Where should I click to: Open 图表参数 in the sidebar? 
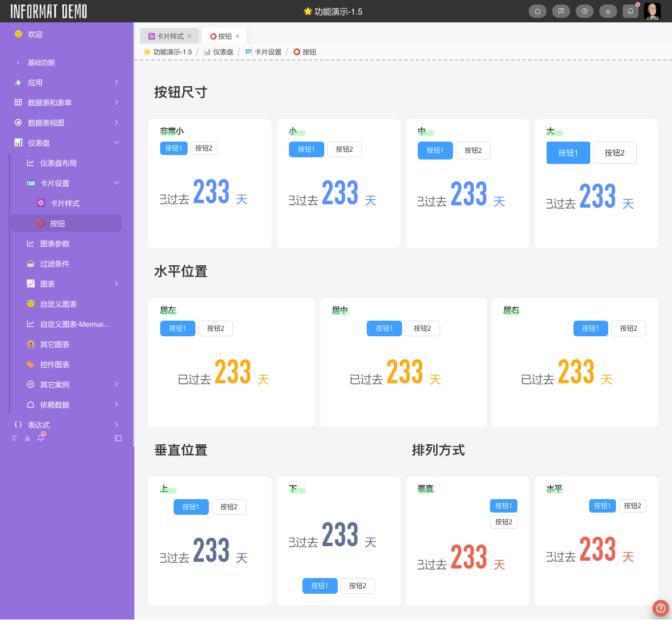click(55, 243)
